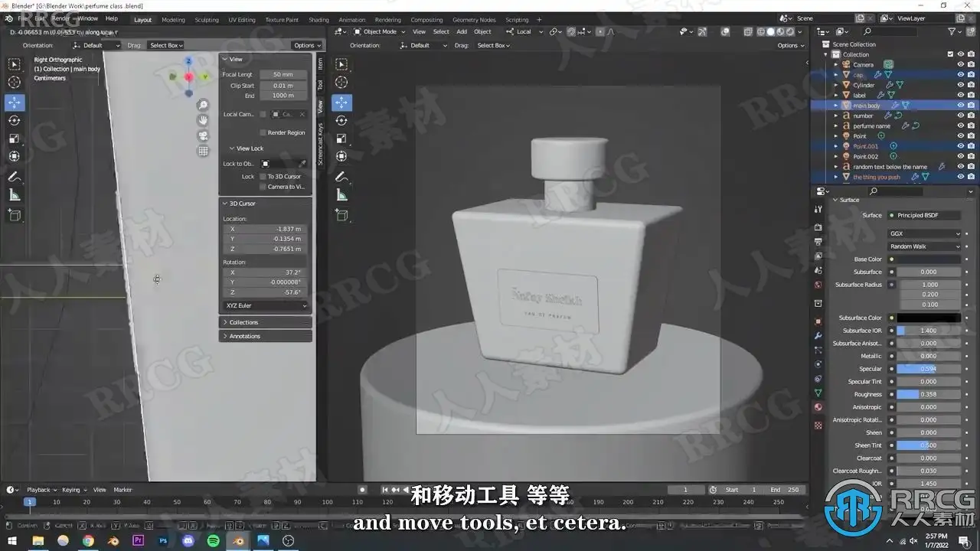Toggle X-ray mode in right viewport header
The height and width of the screenshot is (551, 980).
click(748, 31)
